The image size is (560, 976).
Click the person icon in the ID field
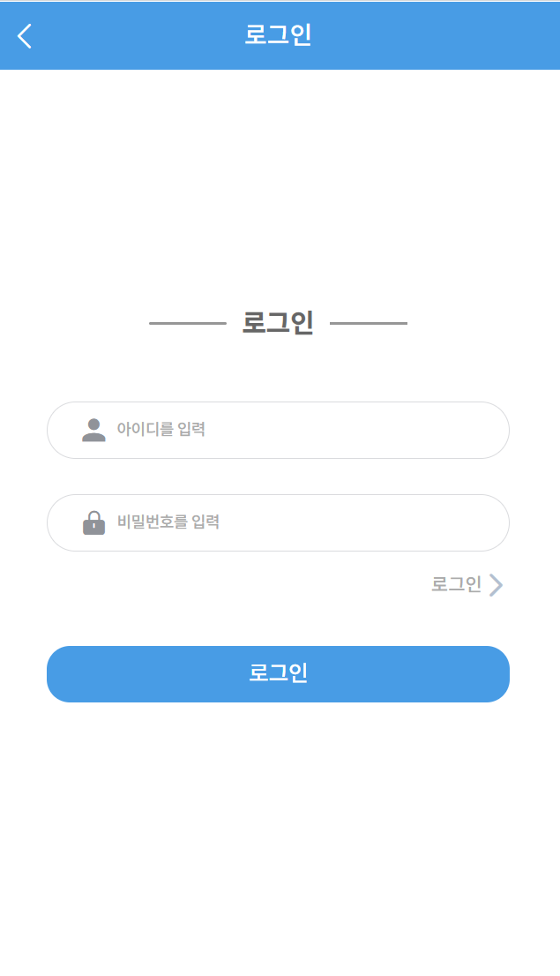tap(93, 430)
